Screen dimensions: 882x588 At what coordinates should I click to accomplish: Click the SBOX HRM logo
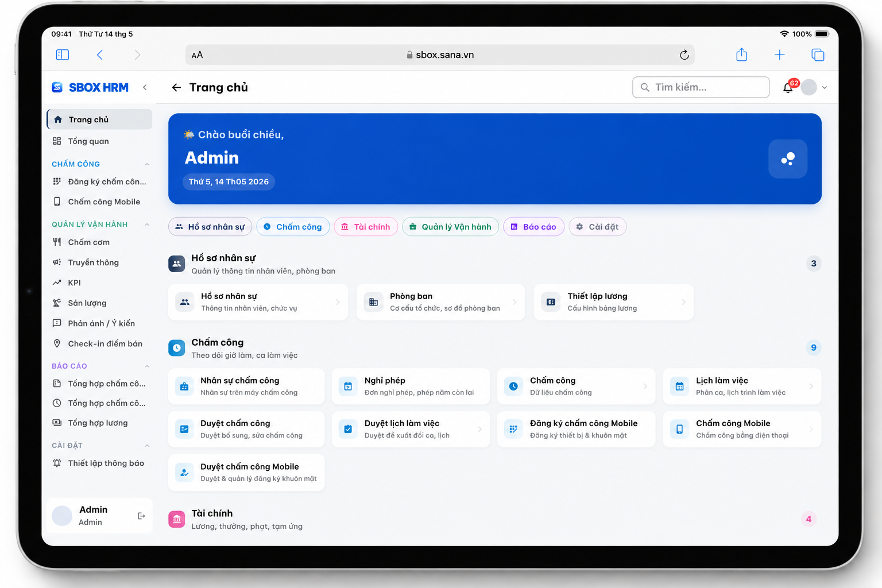(90, 87)
